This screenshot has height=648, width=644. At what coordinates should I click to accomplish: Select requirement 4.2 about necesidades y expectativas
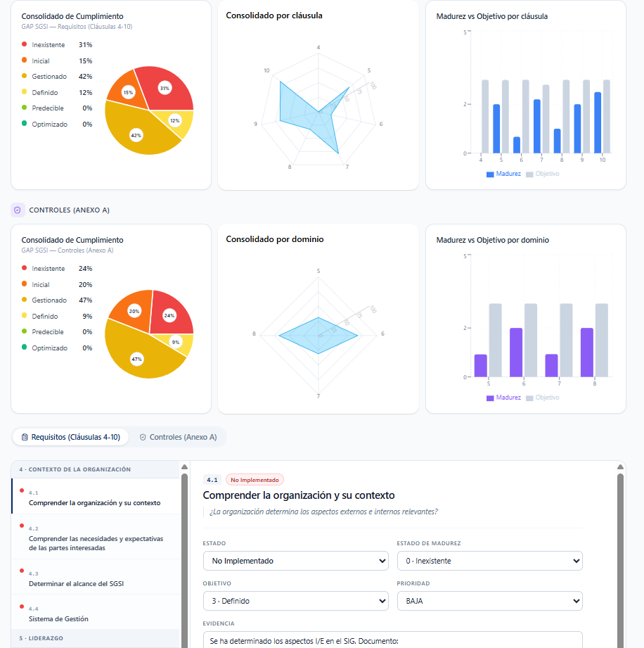96,537
